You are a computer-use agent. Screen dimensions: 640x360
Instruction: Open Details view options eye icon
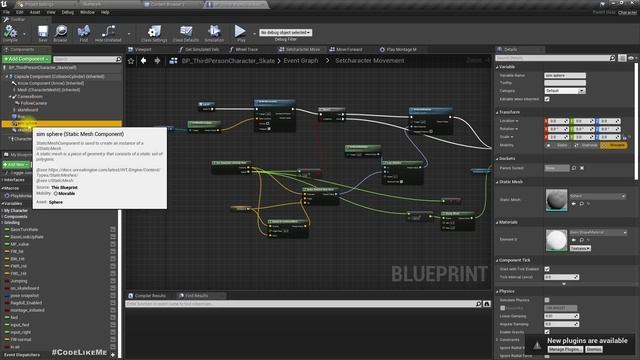coord(632,58)
